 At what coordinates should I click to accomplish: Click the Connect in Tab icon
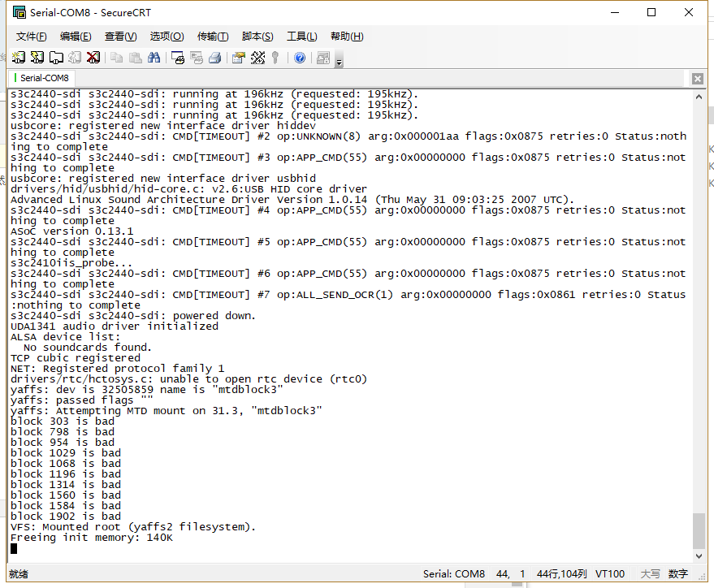[56, 58]
